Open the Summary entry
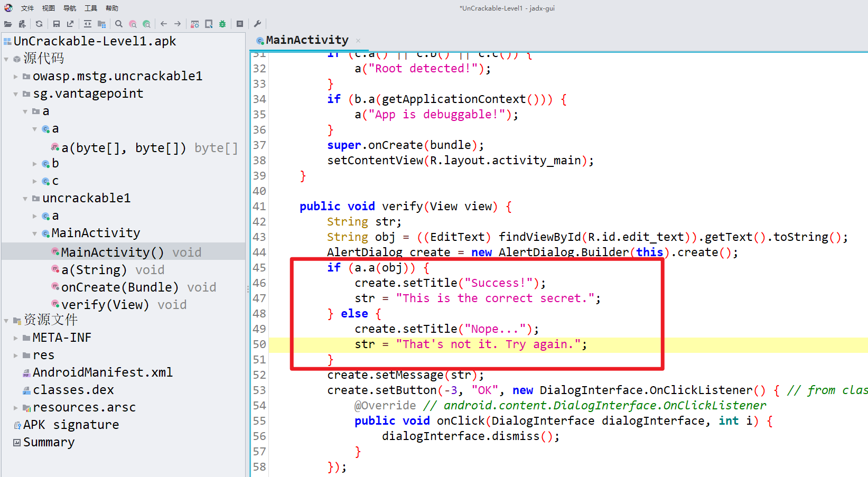This screenshot has width=868, height=477. pyautogui.click(x=49, y=442)
